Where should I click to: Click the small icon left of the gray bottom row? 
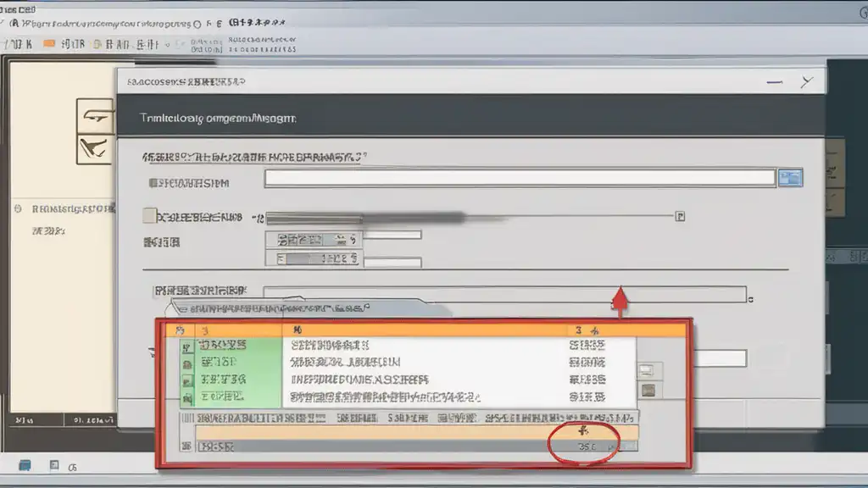[x=186, y=446]
